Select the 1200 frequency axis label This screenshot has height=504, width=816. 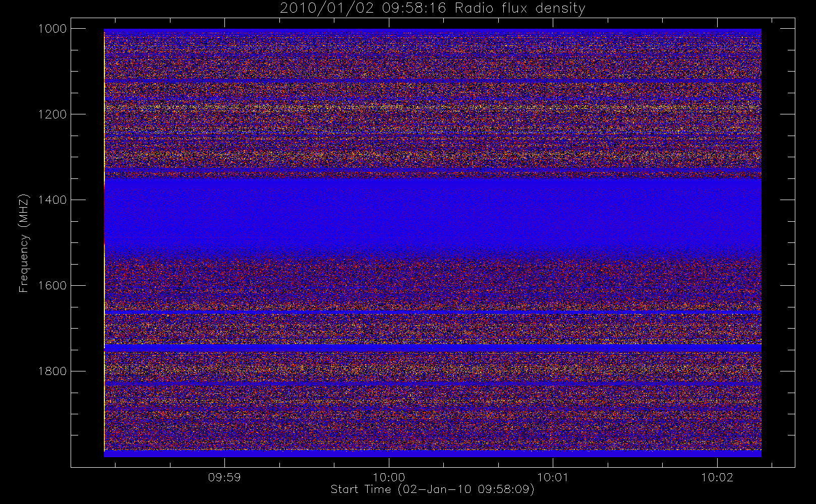(x=52, y=114)
